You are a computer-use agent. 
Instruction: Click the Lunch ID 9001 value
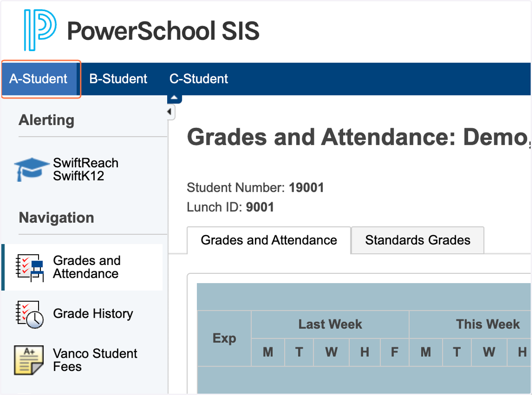point(260,207)
